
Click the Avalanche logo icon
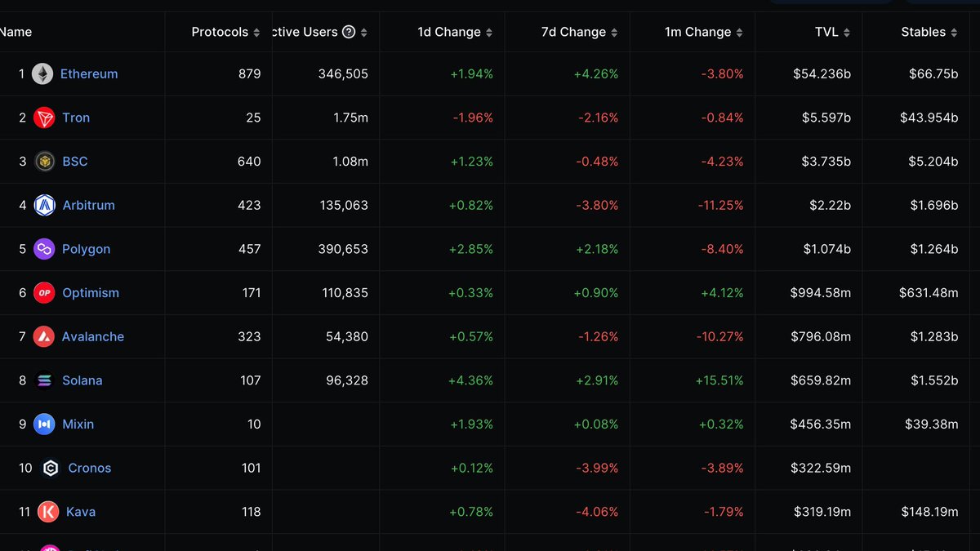(x=43, y=336)
